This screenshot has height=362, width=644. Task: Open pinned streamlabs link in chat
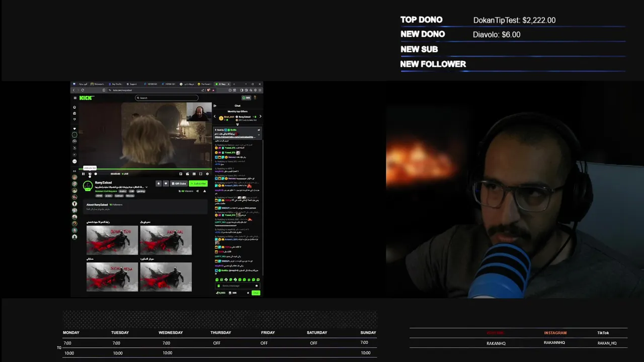click(234, 137)
